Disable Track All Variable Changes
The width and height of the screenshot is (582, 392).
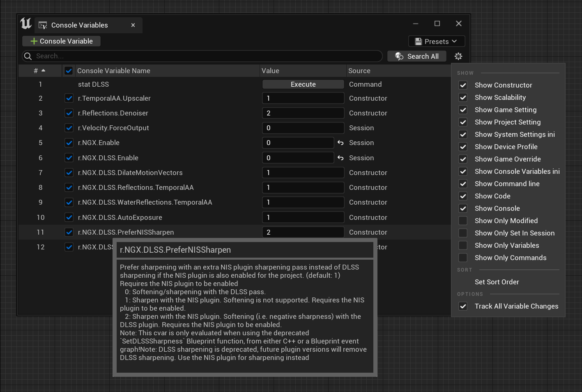[463, 306]
